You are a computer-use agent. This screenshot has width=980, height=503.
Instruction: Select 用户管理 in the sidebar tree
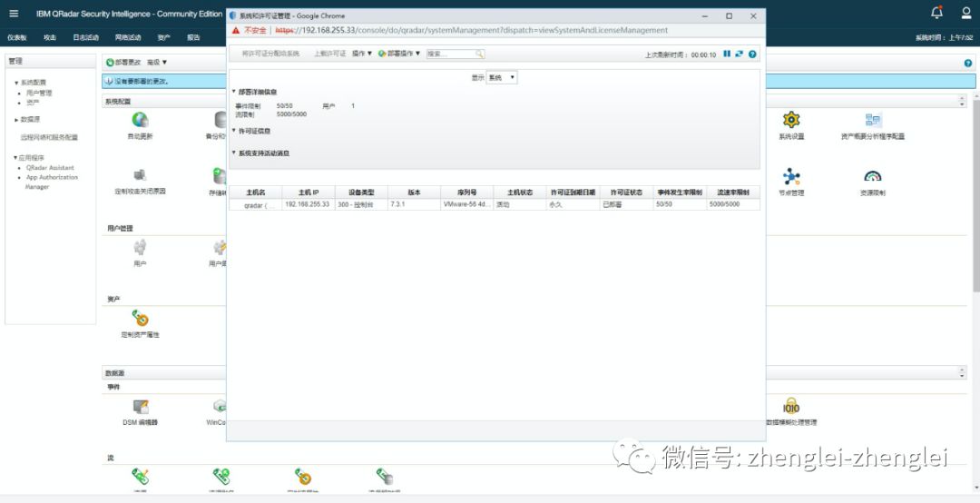click(39, 94)
